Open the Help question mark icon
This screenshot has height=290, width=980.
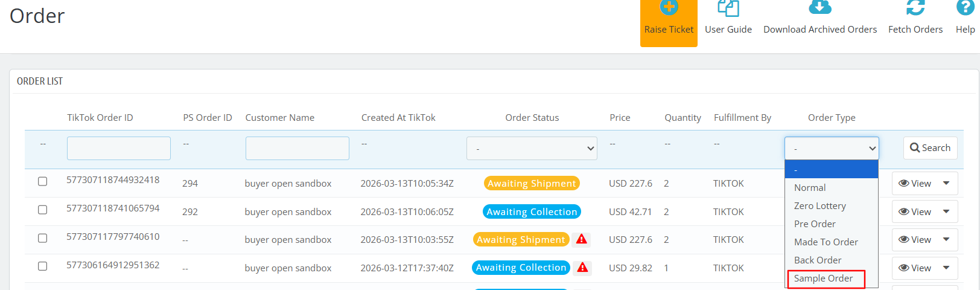pos(965,8)
